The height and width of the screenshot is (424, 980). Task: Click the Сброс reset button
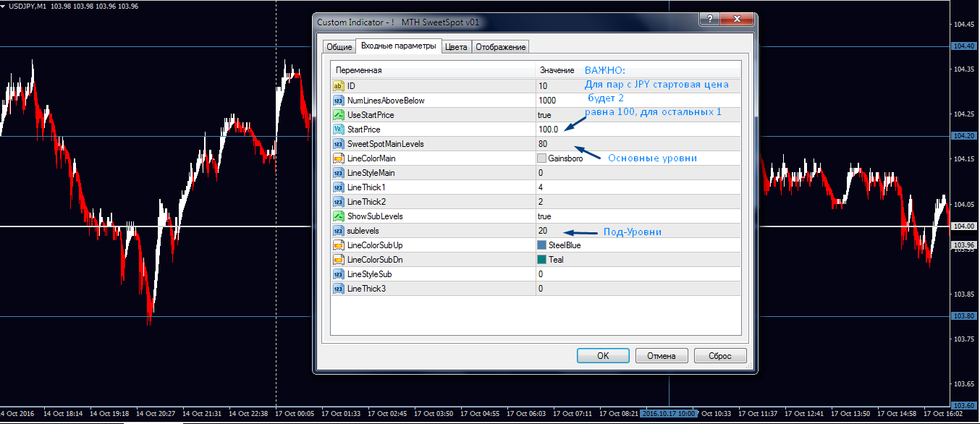pyautogui.click(x=720, y=355)
